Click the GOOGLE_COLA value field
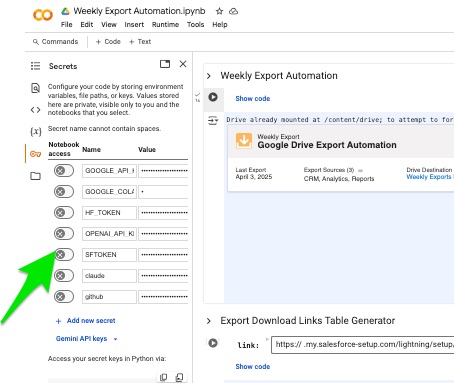454x383 pixels. 163,192
